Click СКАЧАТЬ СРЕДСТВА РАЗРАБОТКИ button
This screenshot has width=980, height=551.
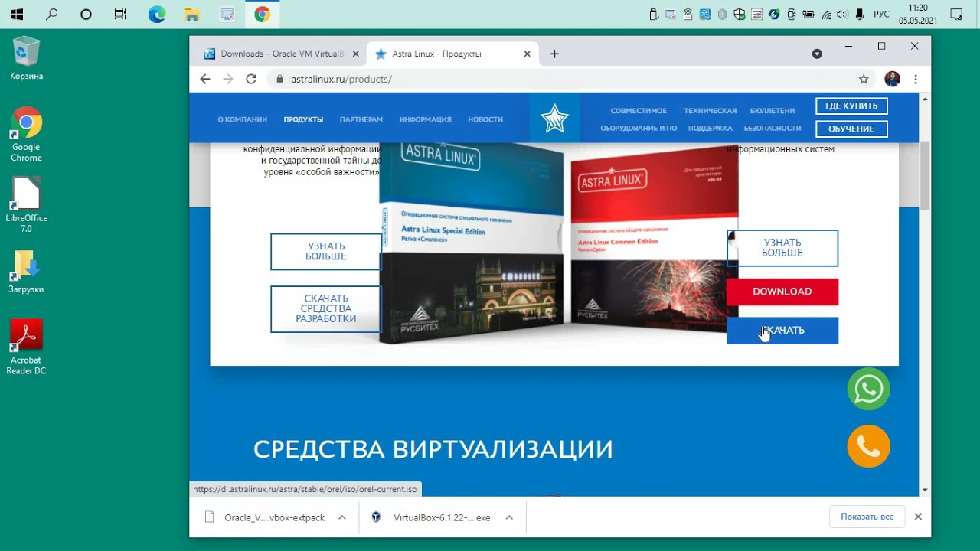[x=326, y=308]
